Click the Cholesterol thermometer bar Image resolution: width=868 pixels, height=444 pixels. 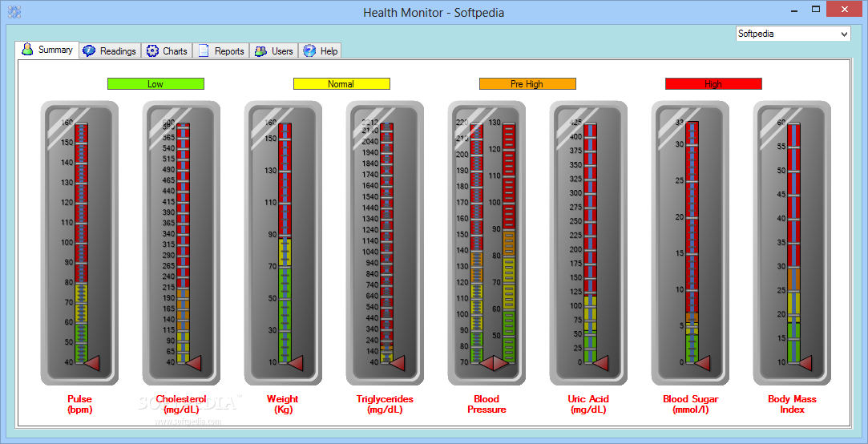(184, 243)
